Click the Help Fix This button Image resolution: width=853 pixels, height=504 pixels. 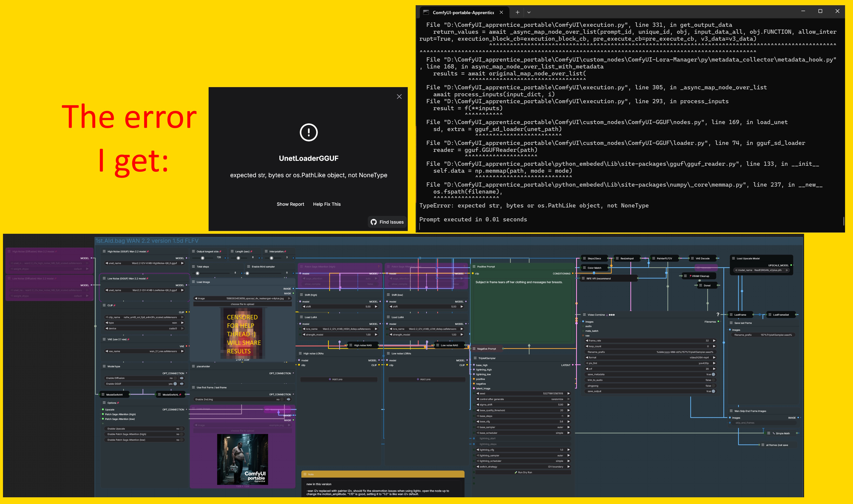[x=327, y=204]
